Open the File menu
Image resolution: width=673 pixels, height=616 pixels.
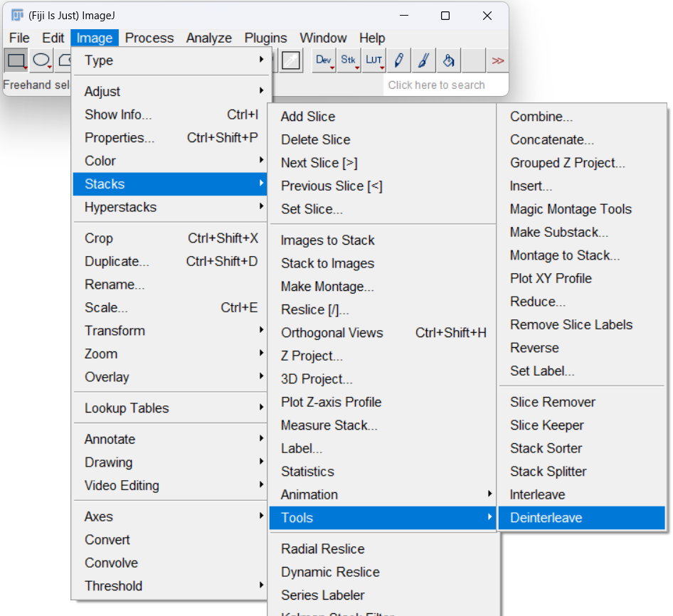coord(19,38)
